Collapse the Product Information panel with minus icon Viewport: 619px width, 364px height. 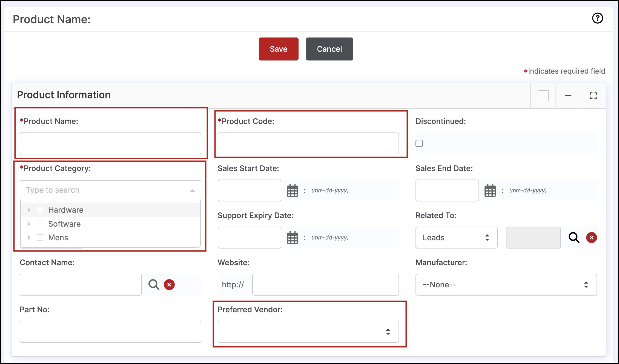tap(568, 96)
